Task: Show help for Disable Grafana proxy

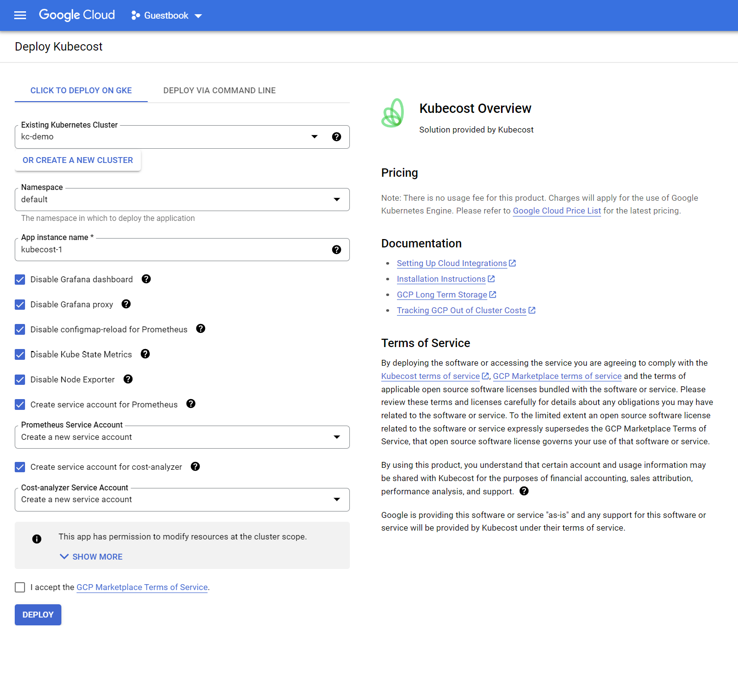Action: tap(126, 304)
